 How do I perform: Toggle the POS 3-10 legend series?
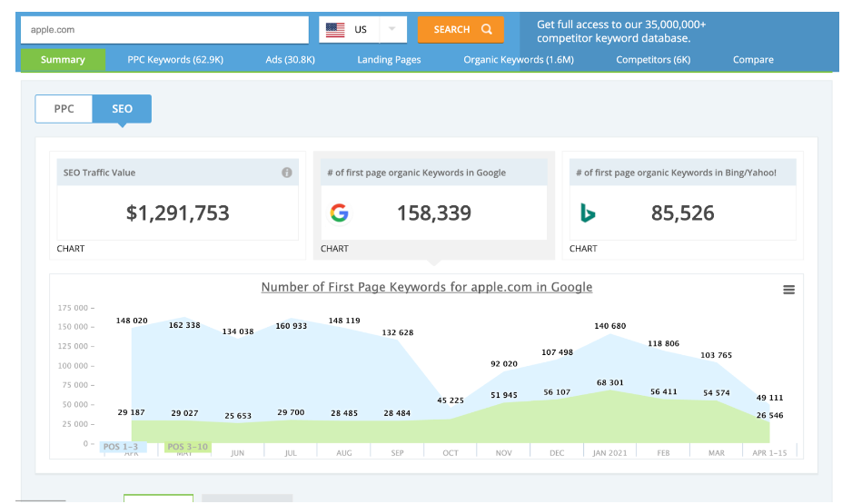189,447
